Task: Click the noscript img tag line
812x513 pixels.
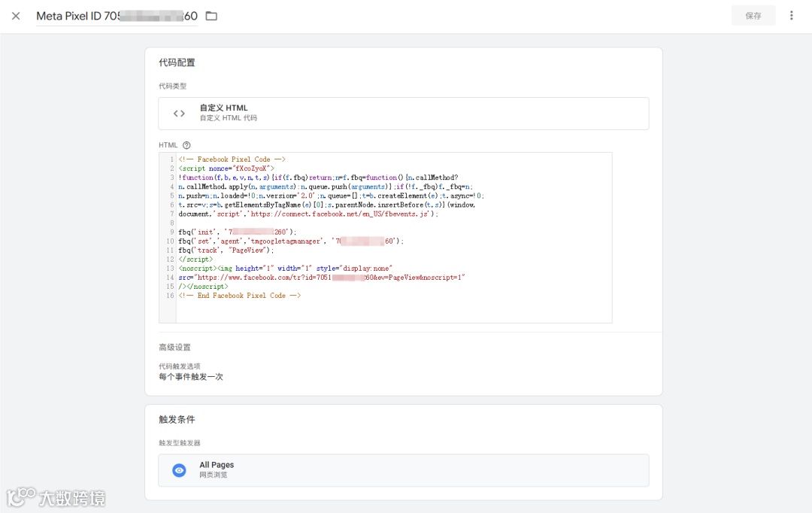Action: [286, 269]
